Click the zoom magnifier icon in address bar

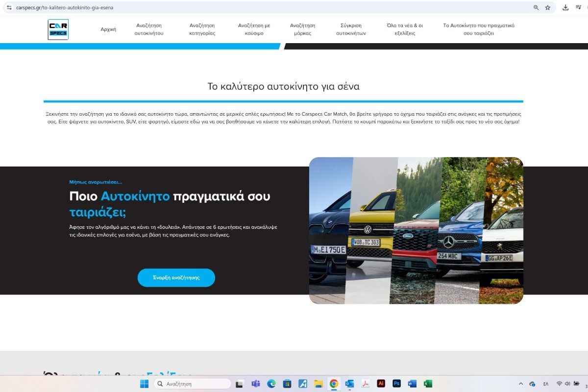pyautogui.click(x=536, y=8)
